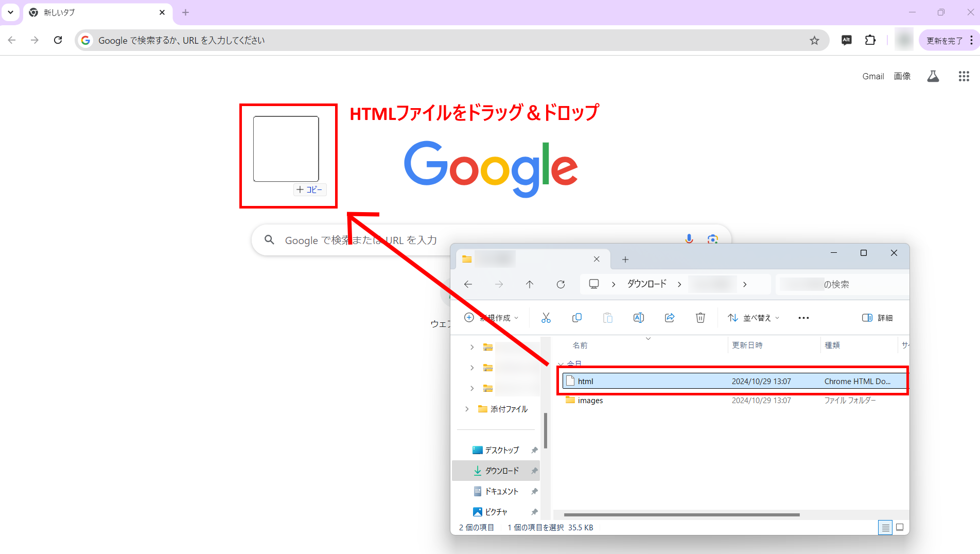Open the Google apps grid

(964, 76)
